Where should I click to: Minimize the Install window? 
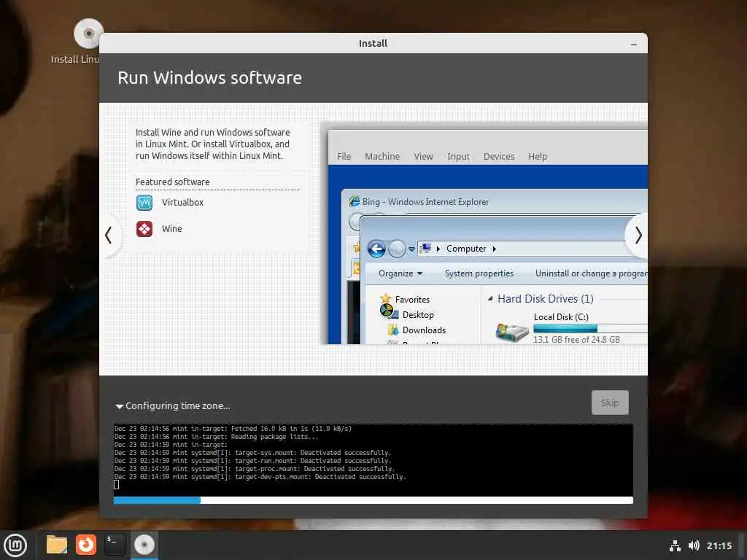tap(634, 44)
